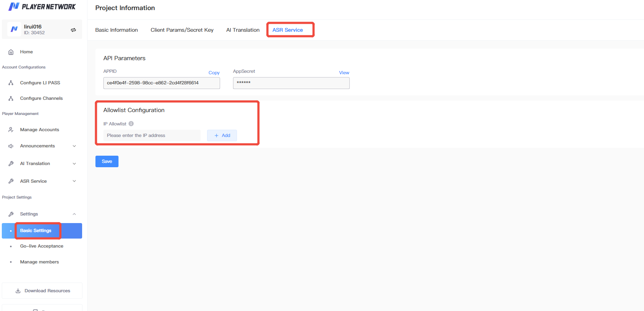Open the Basic Information tab
The width and height of the screenshot is (644, 311).
click(116, 30)
